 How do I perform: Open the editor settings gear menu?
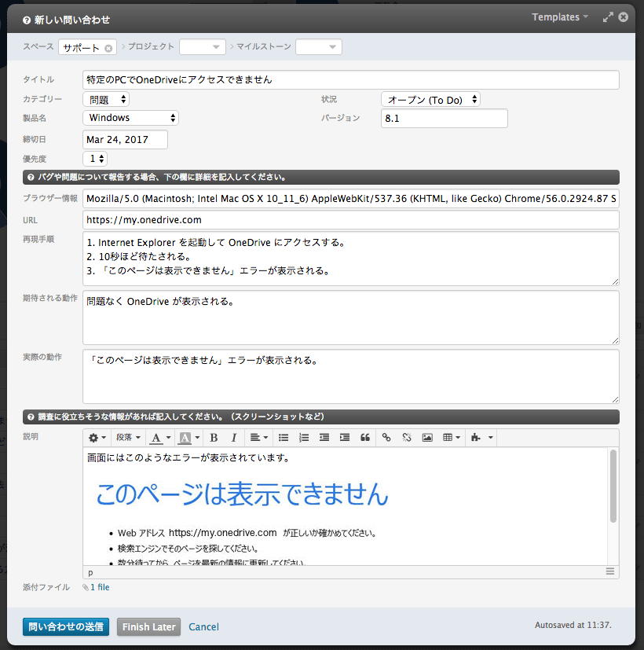[97, 438]
